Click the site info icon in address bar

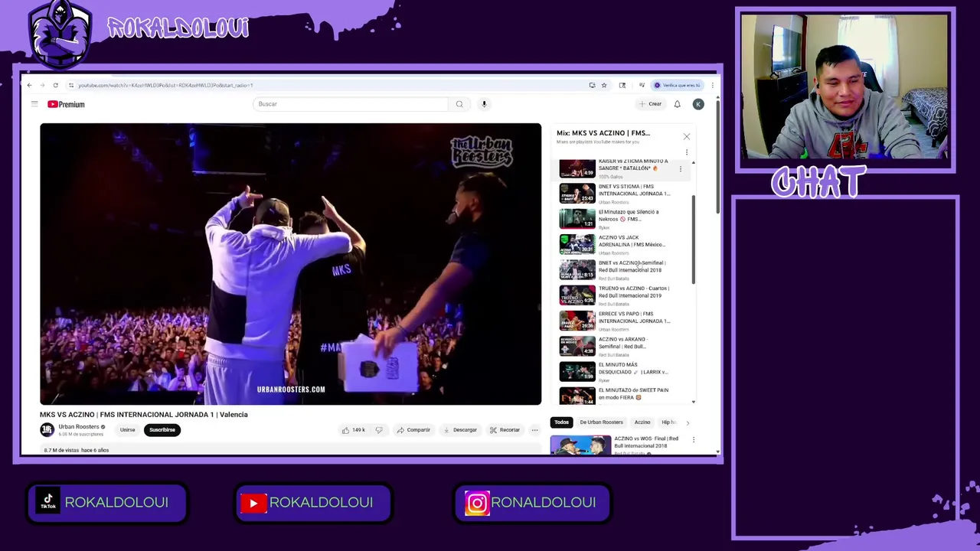click(x=70, y=85)
